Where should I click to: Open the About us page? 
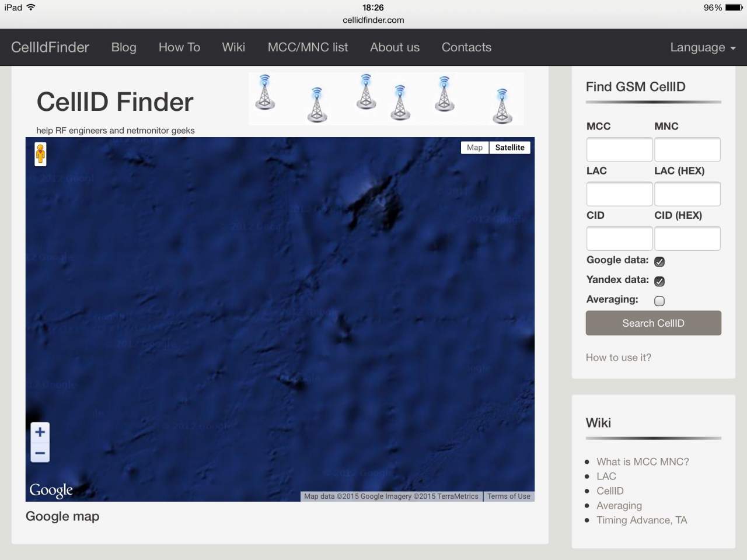[x=395, y=47]
